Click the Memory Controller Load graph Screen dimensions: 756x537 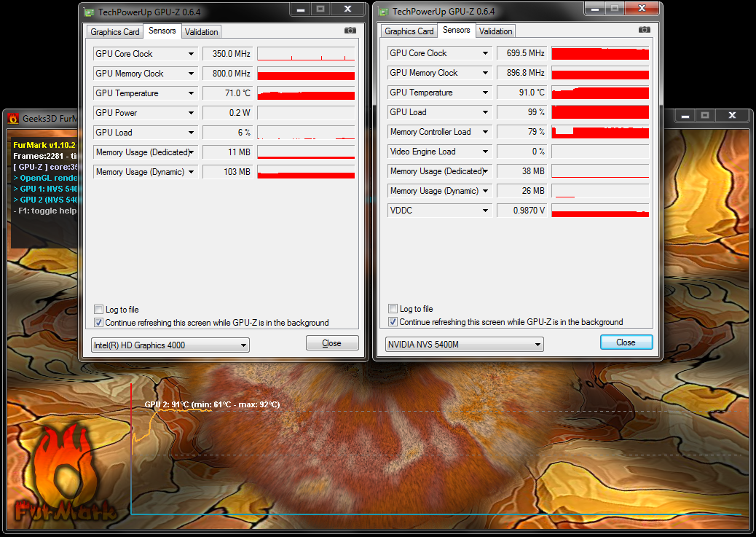click(x=600, y=132)
